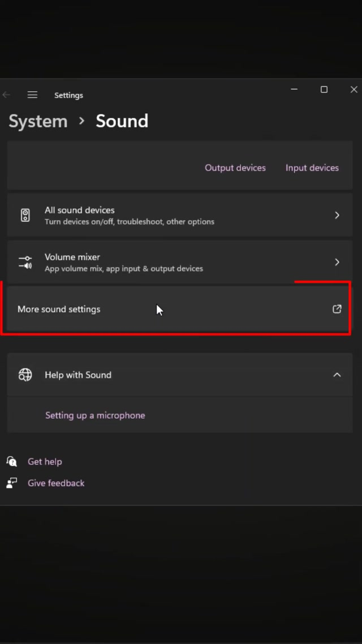
Task: Select the Volume mixer title text
Action: 72,257
